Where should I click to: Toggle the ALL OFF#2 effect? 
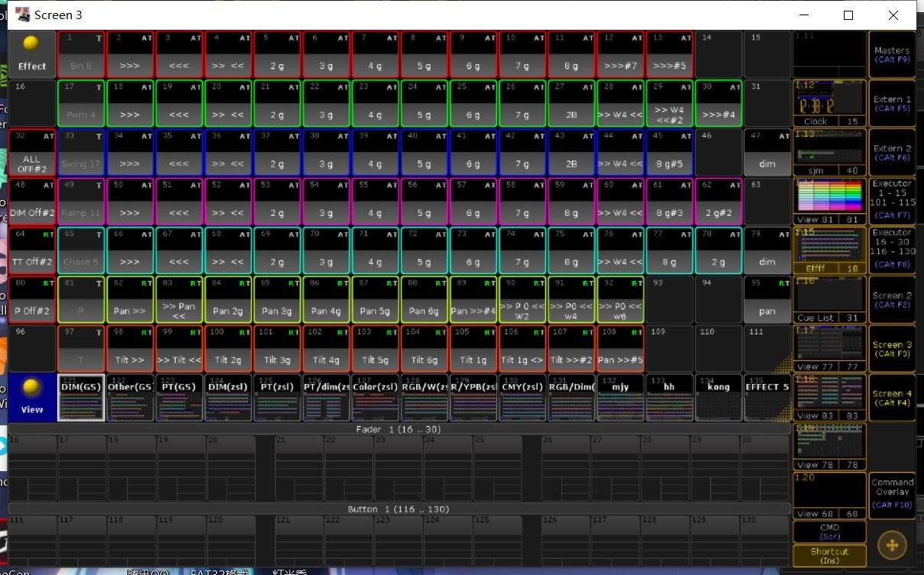point(32,153)
